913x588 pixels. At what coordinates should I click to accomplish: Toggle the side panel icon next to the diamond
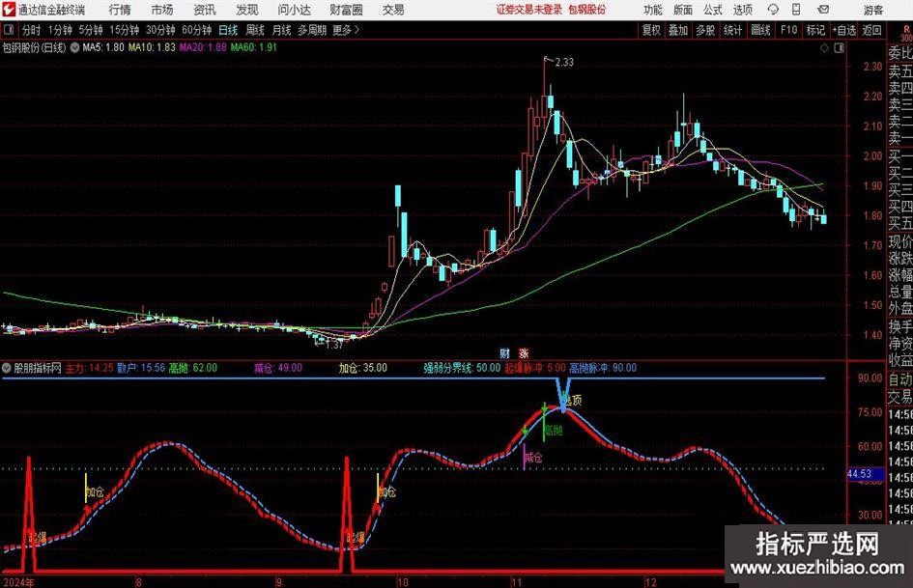click(839, 48)
